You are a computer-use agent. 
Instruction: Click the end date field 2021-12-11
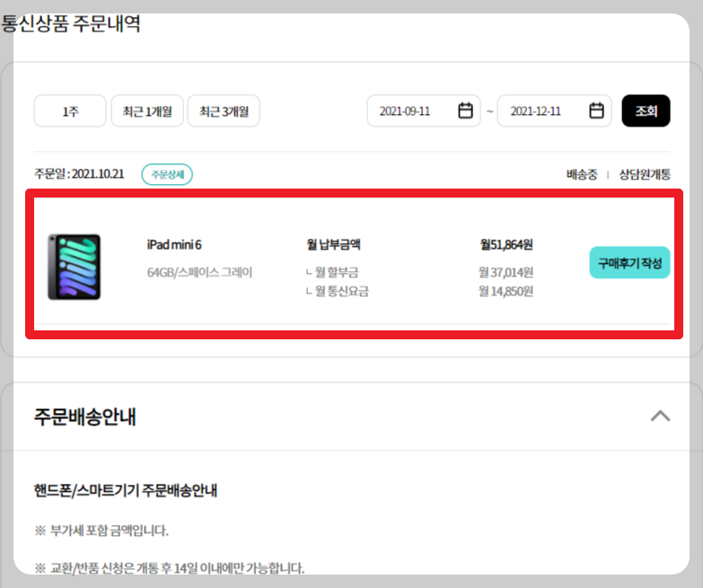(554, 110)
